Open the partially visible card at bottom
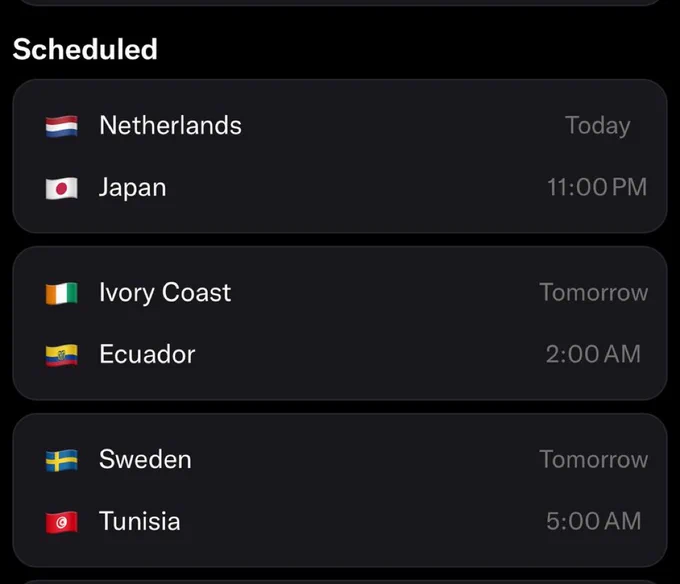The image size is (680, 584). coord(340,582)
